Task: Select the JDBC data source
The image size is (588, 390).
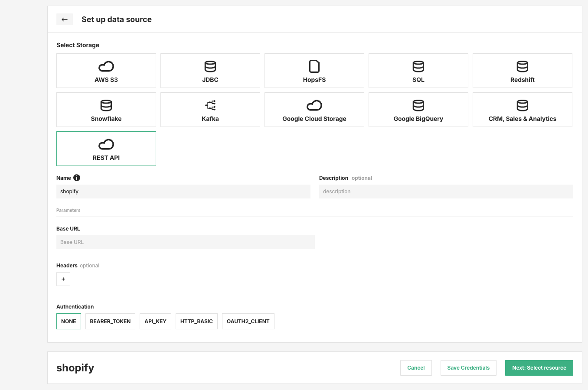Action: coord(210,70)
